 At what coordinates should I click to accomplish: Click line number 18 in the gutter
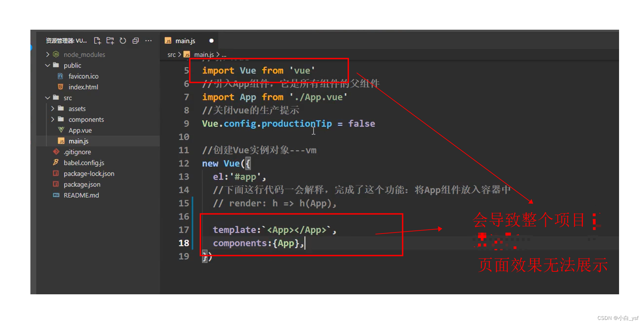[x=184, y=243]
